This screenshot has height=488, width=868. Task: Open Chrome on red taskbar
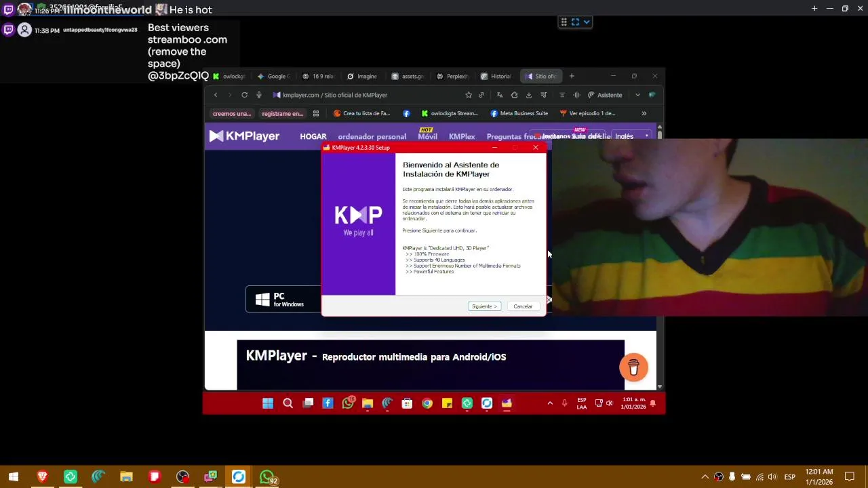tap(427, 404)
